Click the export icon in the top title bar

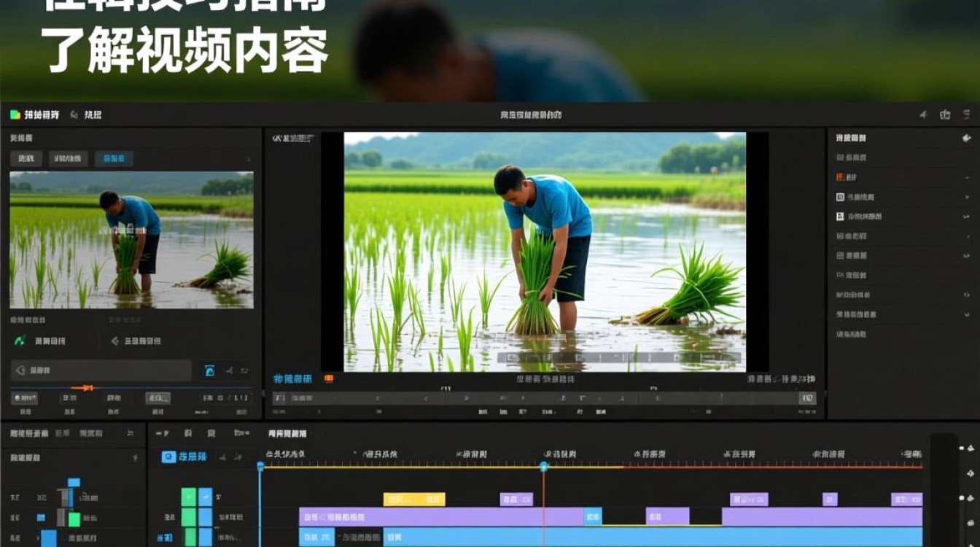click(x=946, y=115)
